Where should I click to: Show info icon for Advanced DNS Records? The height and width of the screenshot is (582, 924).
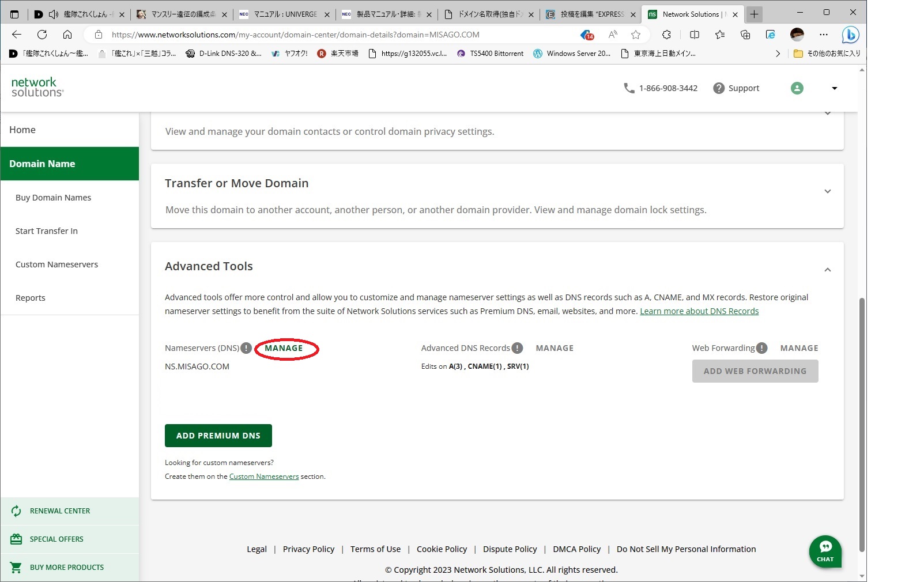point(518,348)
